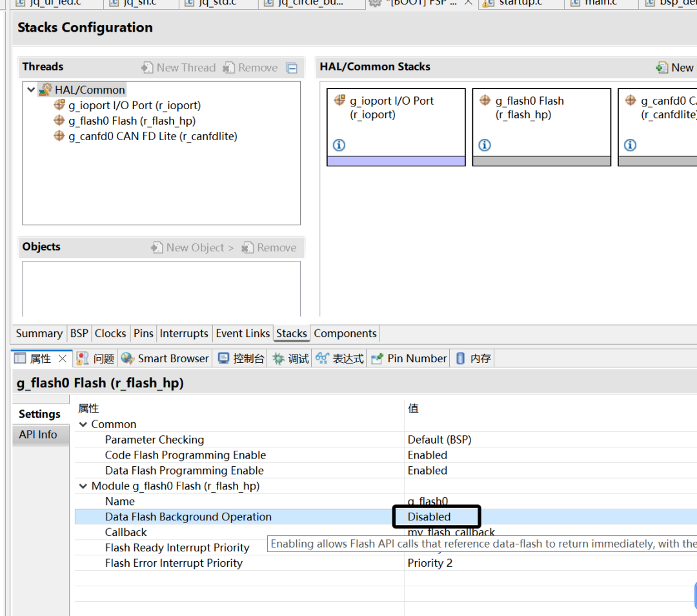697x616 pixels.
Task: Close the 属性 properties view tab
Action: coord(63,358)
